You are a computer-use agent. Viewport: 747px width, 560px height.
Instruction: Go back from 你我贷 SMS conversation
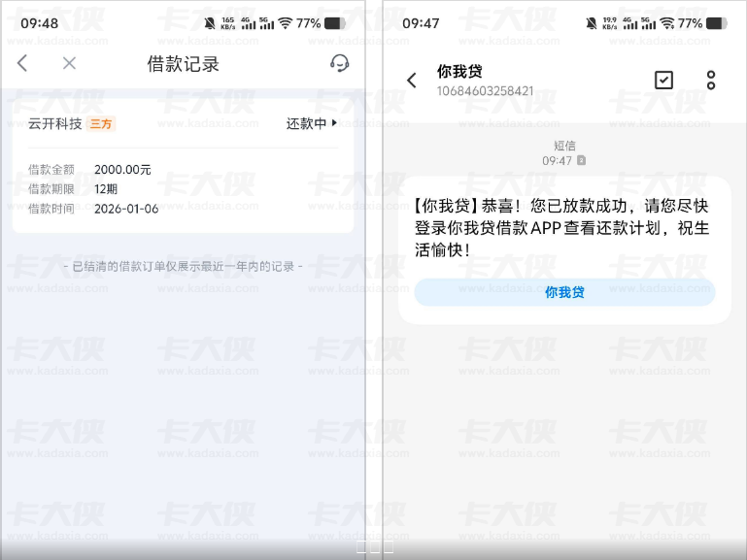coord(412,80)
